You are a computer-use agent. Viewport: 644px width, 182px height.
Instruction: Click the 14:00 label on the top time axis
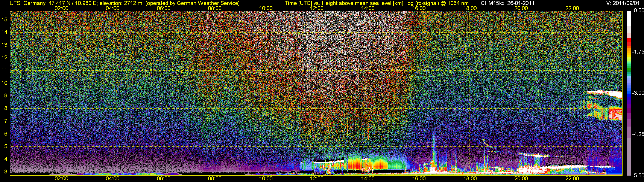tap(368, 8)
